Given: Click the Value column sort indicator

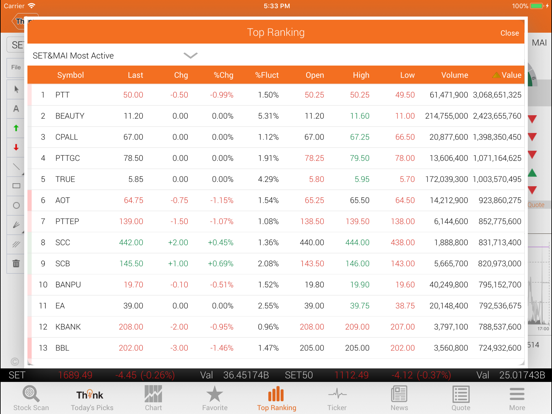Looking at the screenshot, I should (496, 75).
